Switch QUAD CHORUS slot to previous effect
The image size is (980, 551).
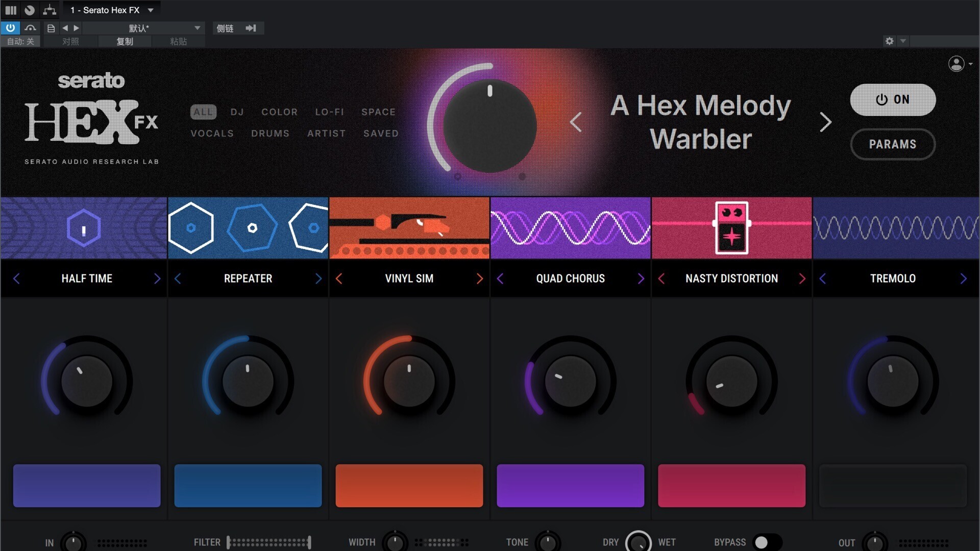coord(500,279)
